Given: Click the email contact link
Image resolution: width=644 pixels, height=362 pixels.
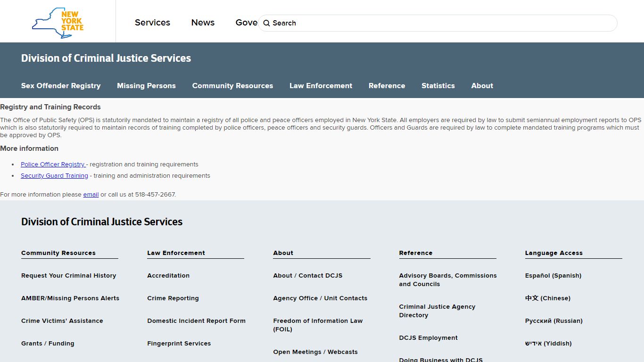Looking at the screenshot, I should pos(91,195).
